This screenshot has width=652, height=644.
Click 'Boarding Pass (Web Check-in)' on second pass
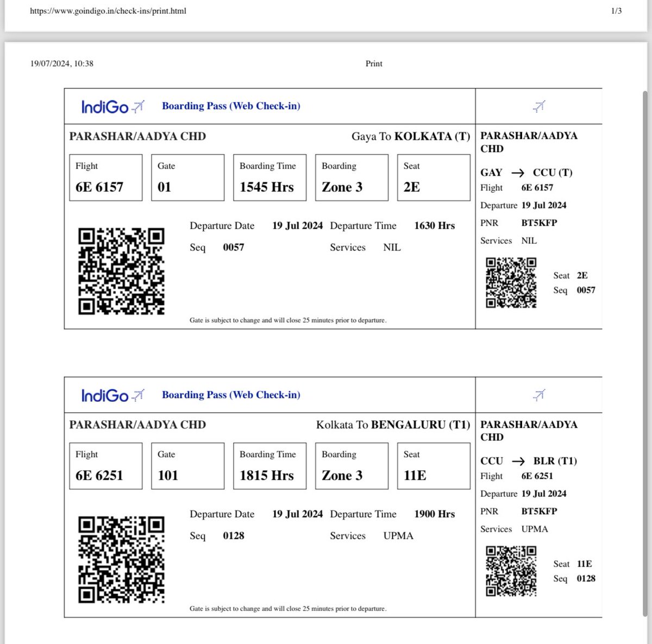click(231, 395)
